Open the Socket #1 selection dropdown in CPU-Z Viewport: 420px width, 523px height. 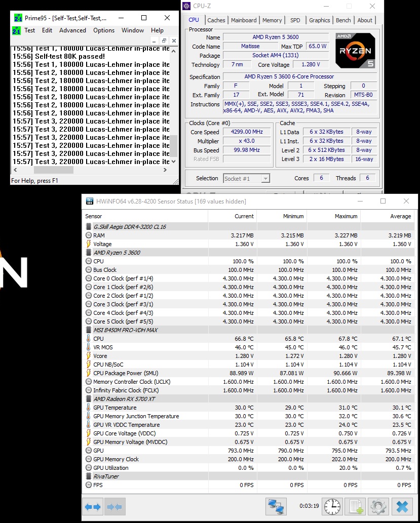coord(246,178)
